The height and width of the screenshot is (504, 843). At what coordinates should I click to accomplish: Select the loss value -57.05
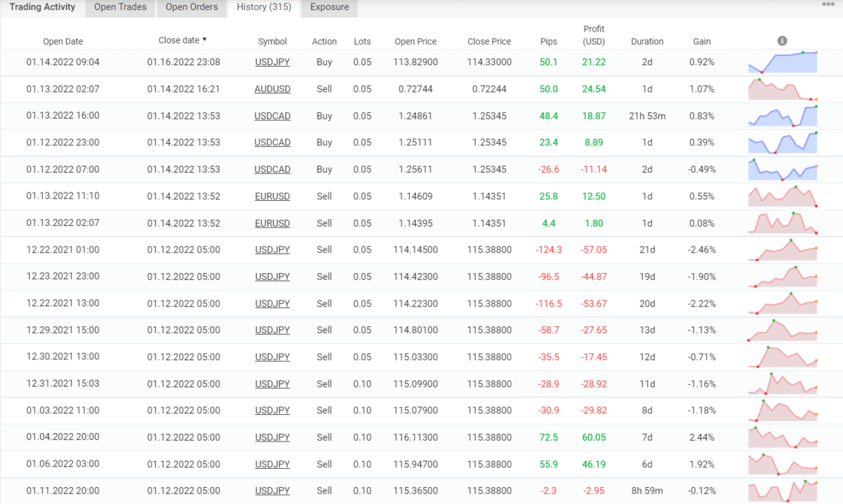pyautogui.click(x=594, y=250)
